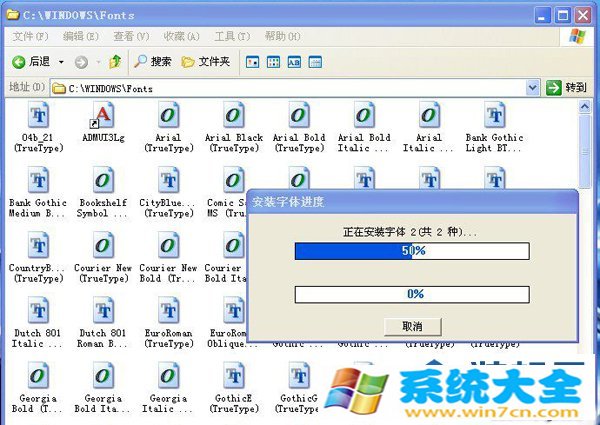Open the Favorites (收藏) menu
Viewport: 600px width, 425px height.
[181, 36]
